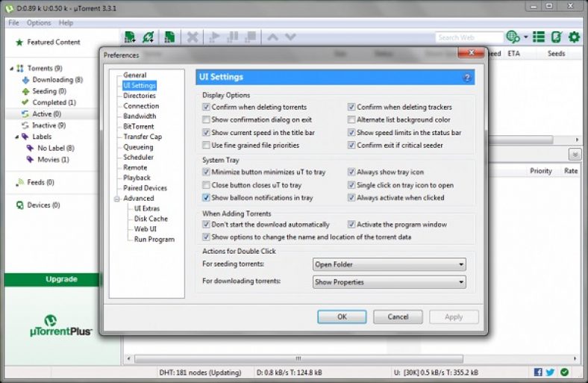This screenshot has height=383, width=588.
Task: Click in the Search Web input field
Action: click(x=469, y=37)
